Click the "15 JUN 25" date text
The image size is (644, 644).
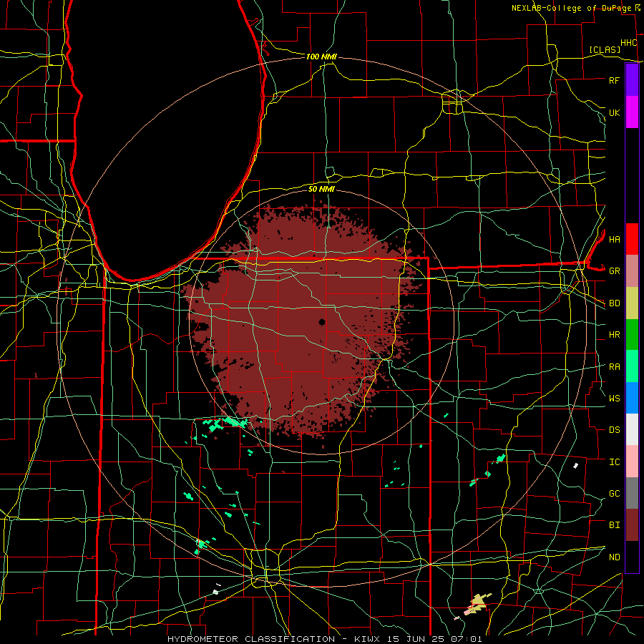point(415,639)
